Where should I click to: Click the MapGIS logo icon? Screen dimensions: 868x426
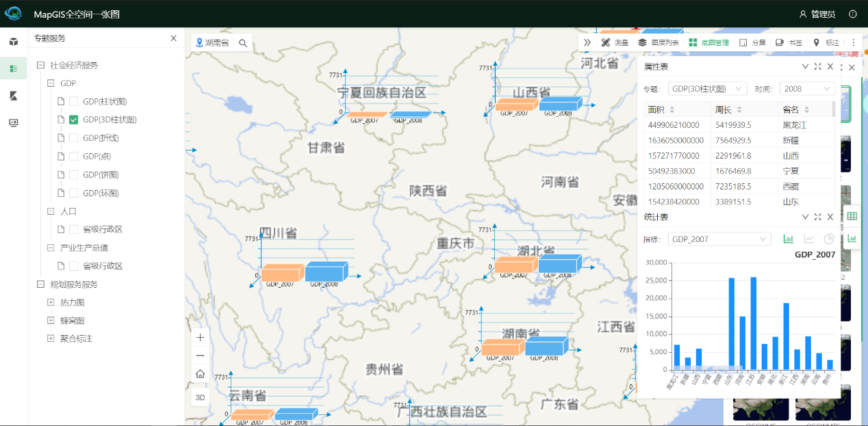click(x=14, y=14)
